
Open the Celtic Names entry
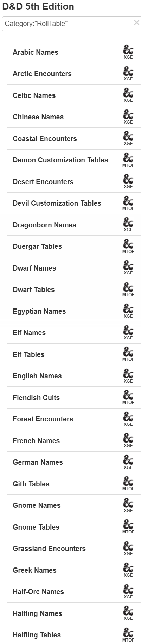coord(74,95)
